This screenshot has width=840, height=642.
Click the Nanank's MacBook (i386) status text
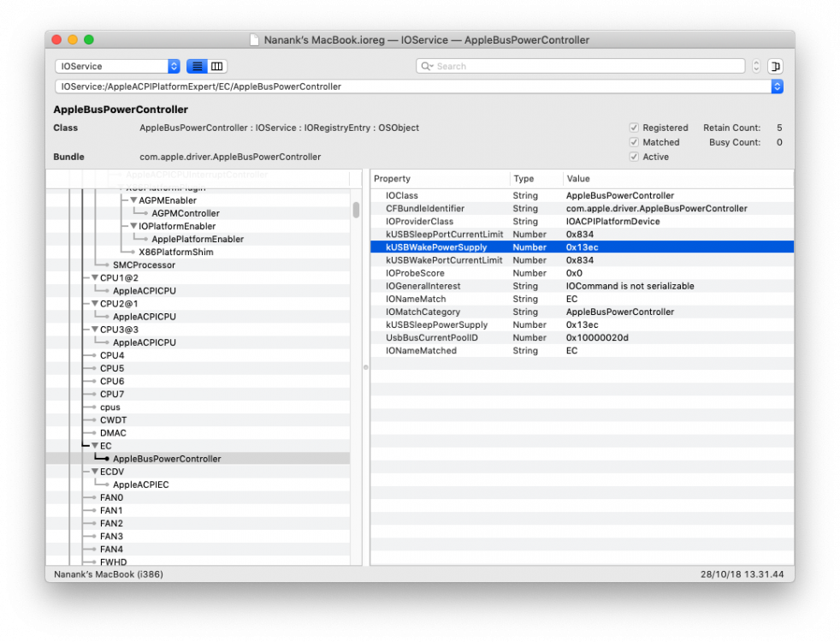coord(109,574)
